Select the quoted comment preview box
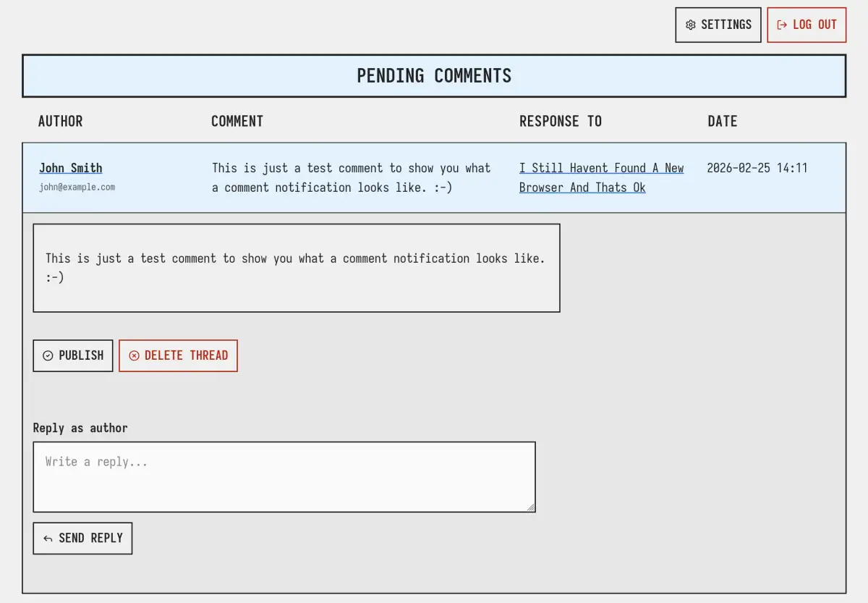Screen dimensions: 868x603 (296, 268)
